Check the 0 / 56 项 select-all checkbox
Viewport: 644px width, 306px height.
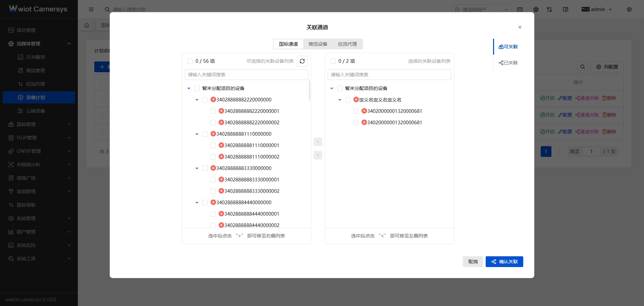click(x=190, y=61)
